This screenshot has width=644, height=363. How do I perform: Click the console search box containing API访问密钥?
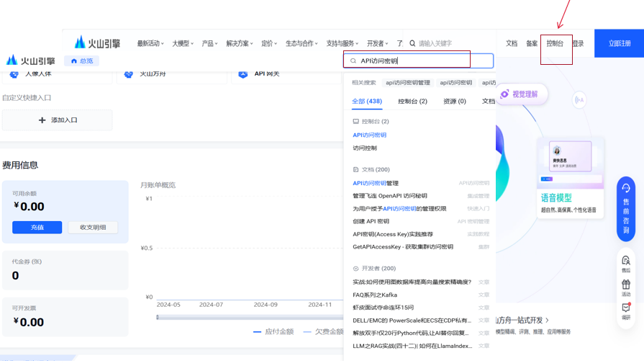pyautogui.click(x=418, y=60)
